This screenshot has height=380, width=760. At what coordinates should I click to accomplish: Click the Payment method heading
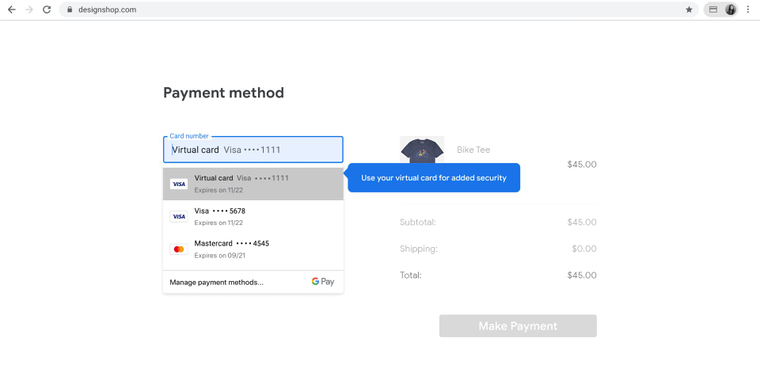click(223, 93)
